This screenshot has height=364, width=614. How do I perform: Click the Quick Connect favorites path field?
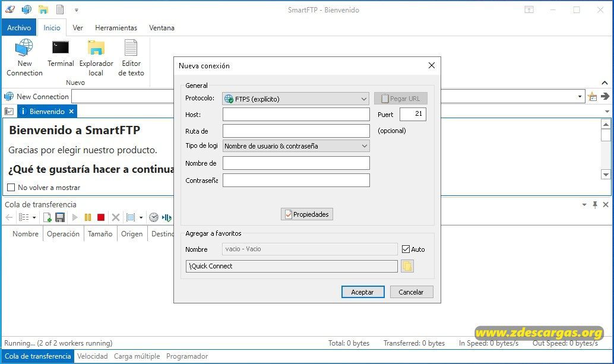[292, 266]
